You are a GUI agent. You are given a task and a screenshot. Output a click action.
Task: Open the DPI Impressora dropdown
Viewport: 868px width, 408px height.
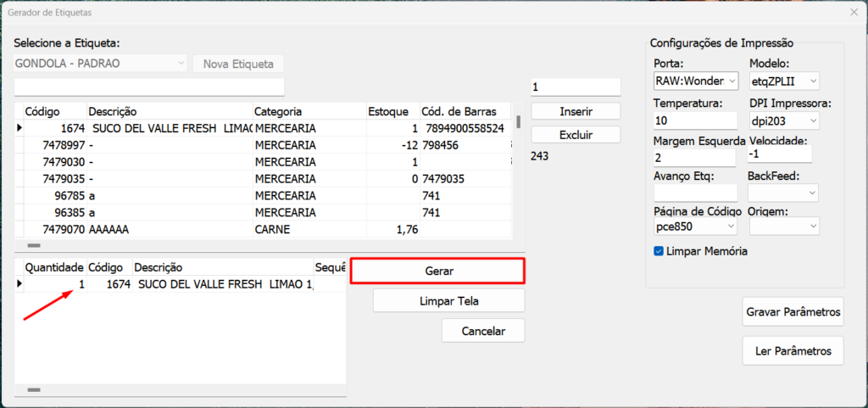click(784, 120)
